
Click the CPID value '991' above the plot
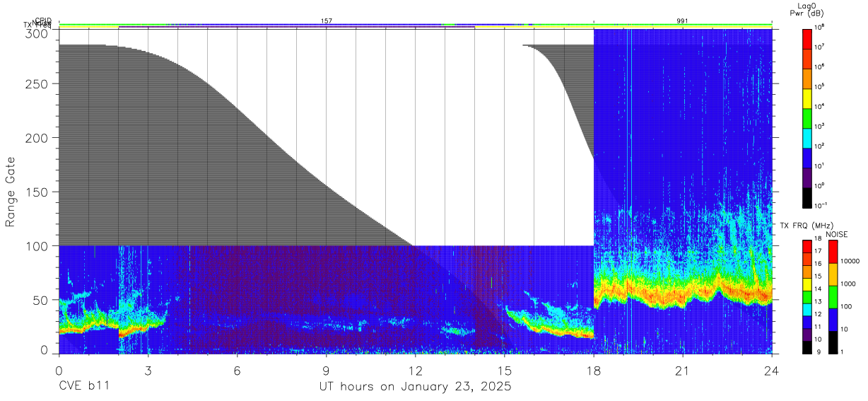[682, 21]
